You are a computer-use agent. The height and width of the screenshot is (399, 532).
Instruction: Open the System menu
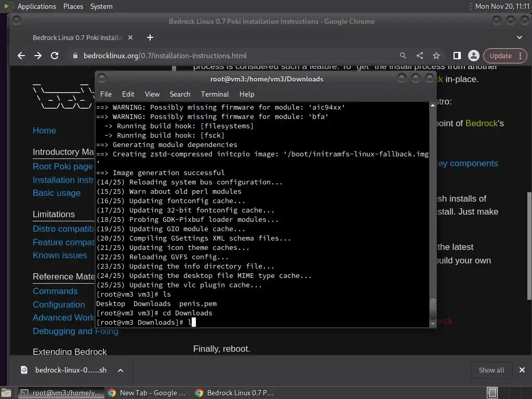click(x=101, y=6)
